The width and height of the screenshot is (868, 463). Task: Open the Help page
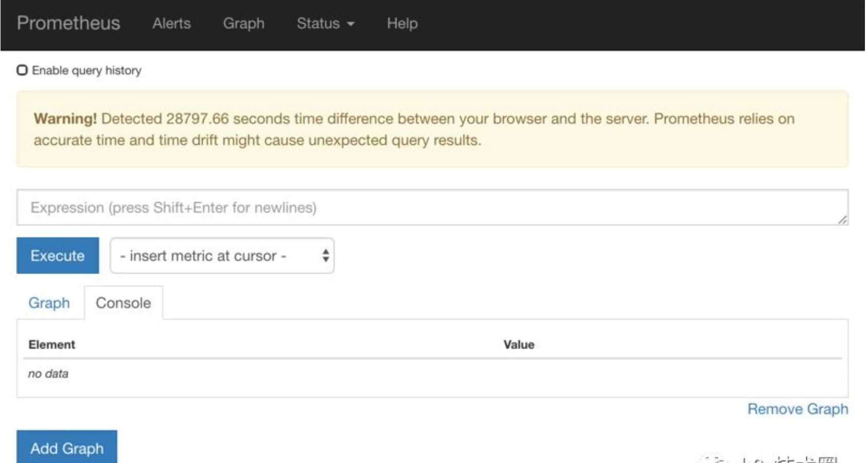(x=402, y=23)
